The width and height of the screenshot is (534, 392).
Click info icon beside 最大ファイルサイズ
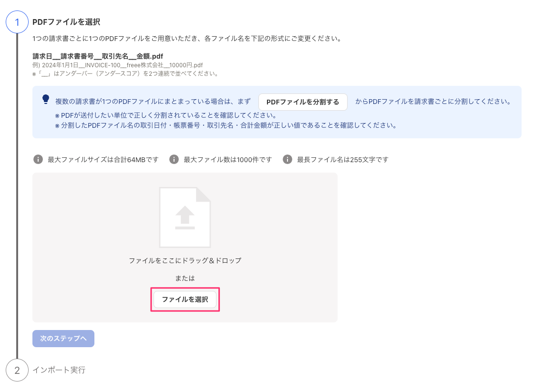(38, 159)
